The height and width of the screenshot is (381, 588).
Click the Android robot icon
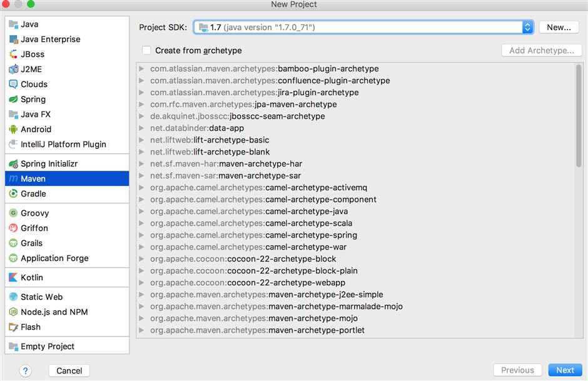tap(13, 130)
